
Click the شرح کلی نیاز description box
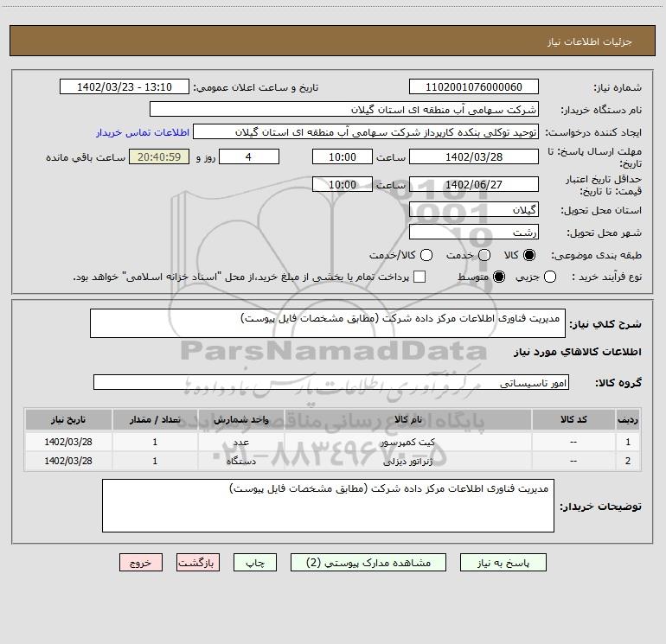pyautogui.click(x=328, y=323)
